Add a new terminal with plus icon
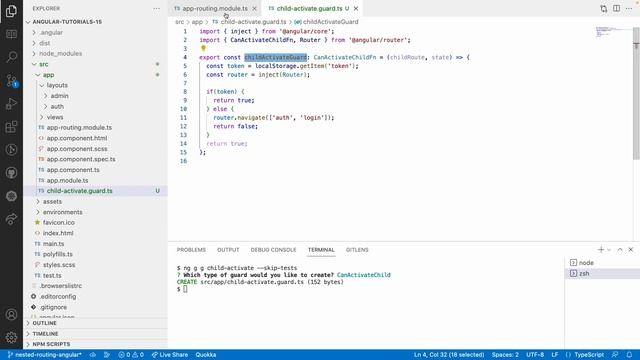 click(601, 249)
